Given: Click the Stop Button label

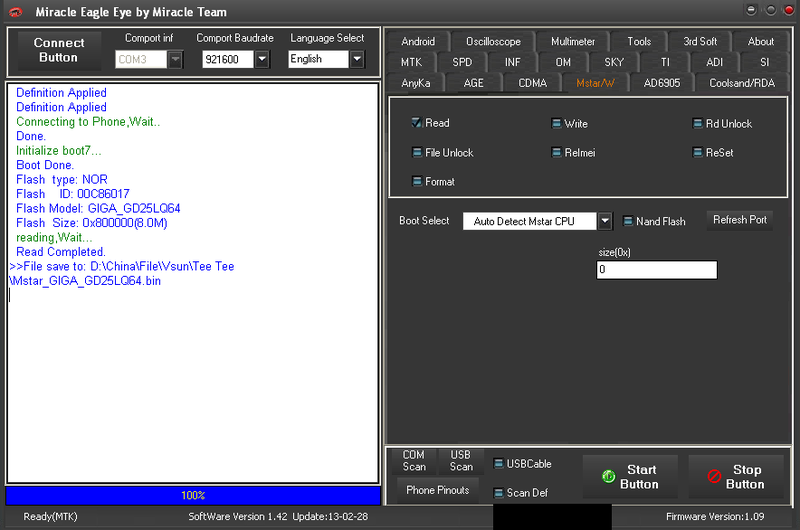Looking at the screenshot, I should (x=745, y=477).
